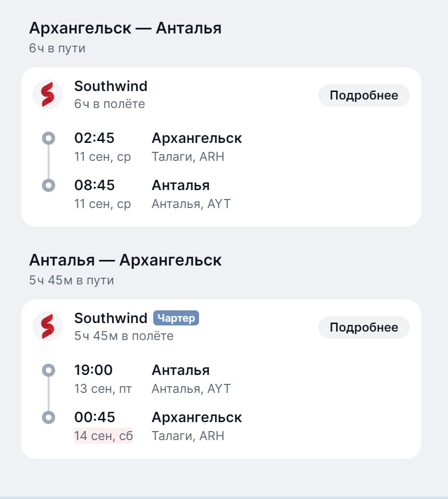Click the departure marker circle at 02:45
This screenshot has width=448, height=499.
[49, 139]
